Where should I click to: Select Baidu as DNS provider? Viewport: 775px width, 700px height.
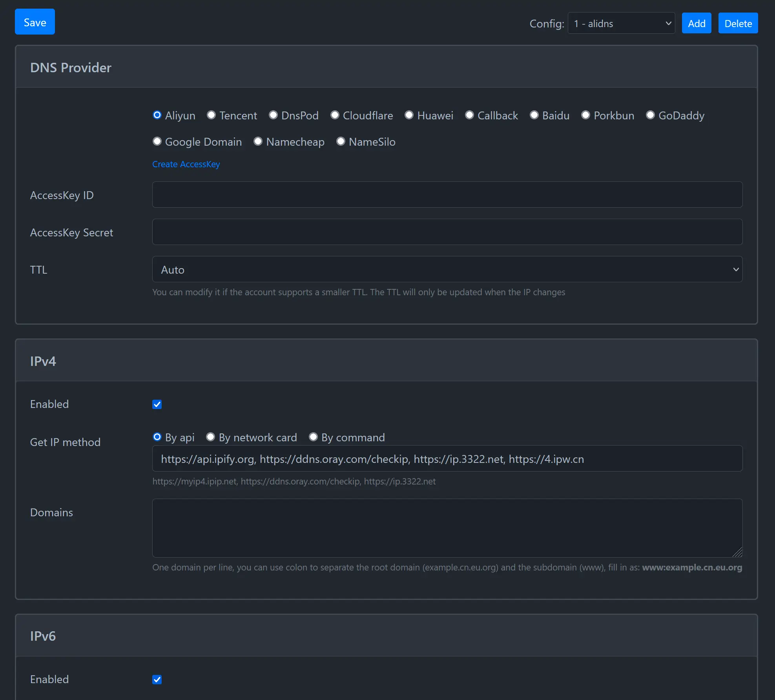pos(534,115)
